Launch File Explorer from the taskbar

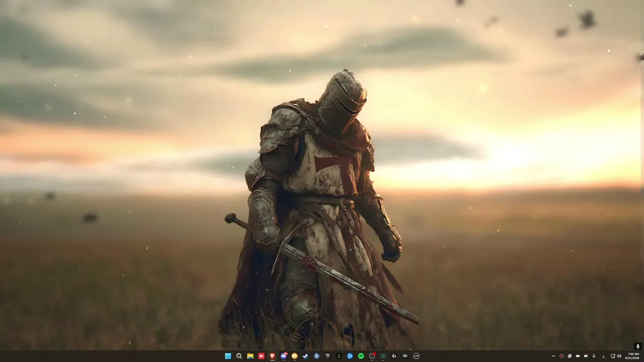250,356
